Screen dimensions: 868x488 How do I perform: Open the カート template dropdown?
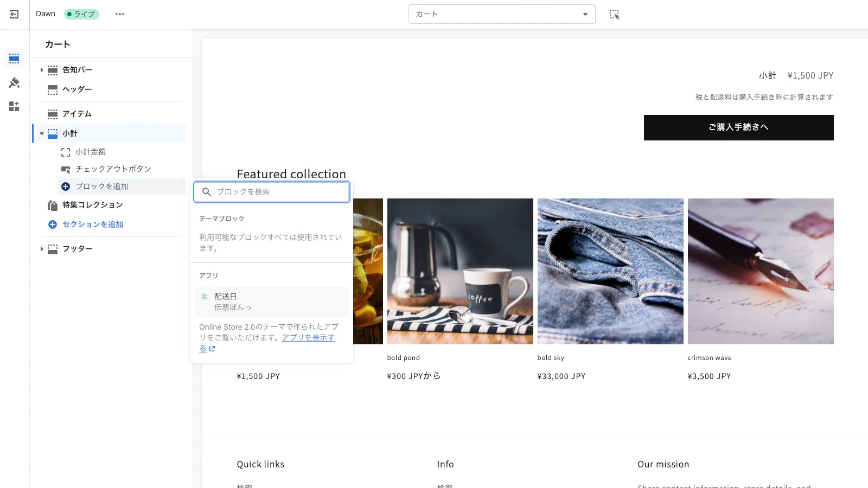(x=501, y=14)
